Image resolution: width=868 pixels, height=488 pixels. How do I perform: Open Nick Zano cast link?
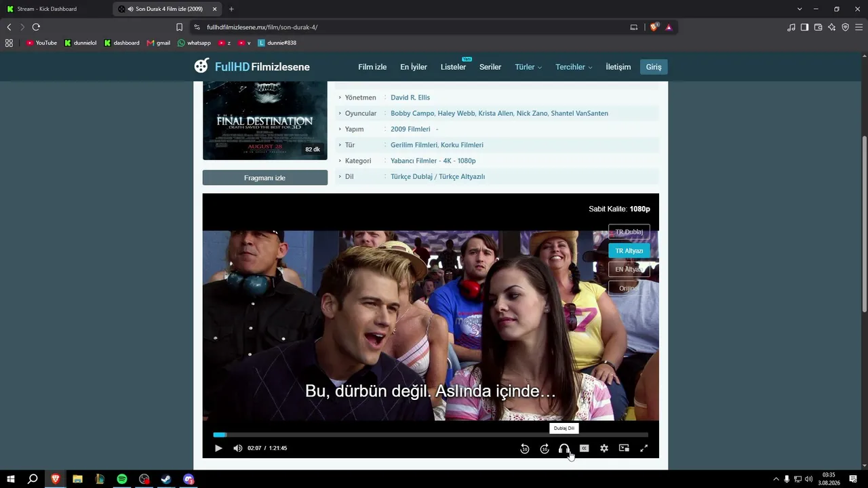532,113
